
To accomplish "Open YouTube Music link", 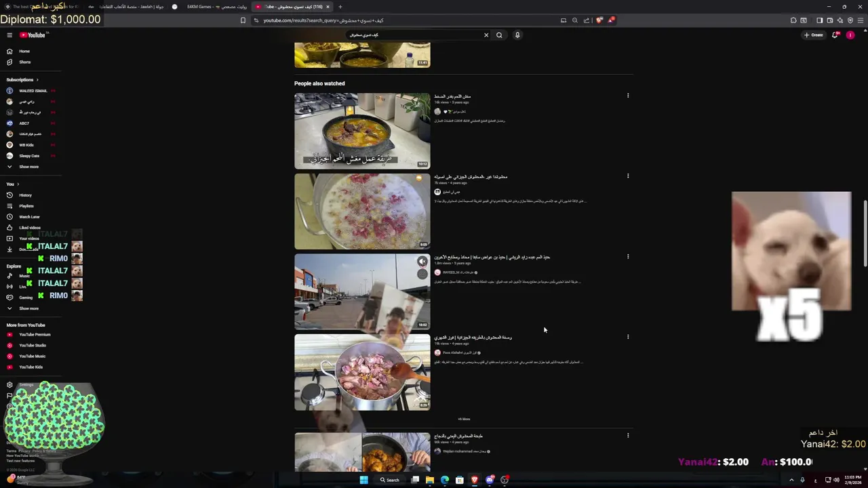I will pos(32,357).
